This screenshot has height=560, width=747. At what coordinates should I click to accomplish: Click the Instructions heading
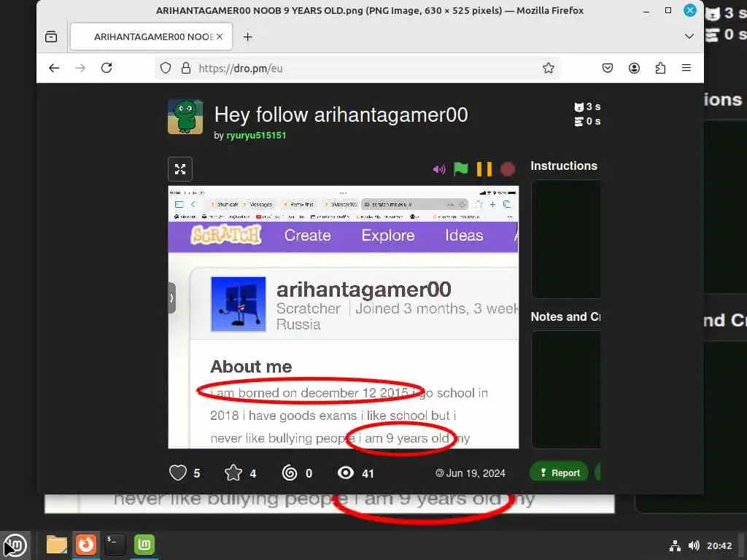(x=564, y=166)
